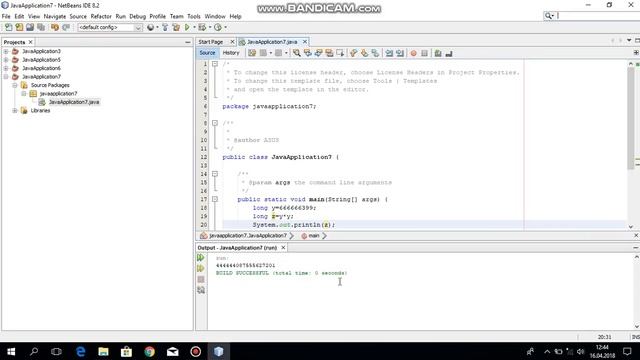Click Find Next Occurrence editor icon
Screen dimensions: 640x360
(318, 53)
